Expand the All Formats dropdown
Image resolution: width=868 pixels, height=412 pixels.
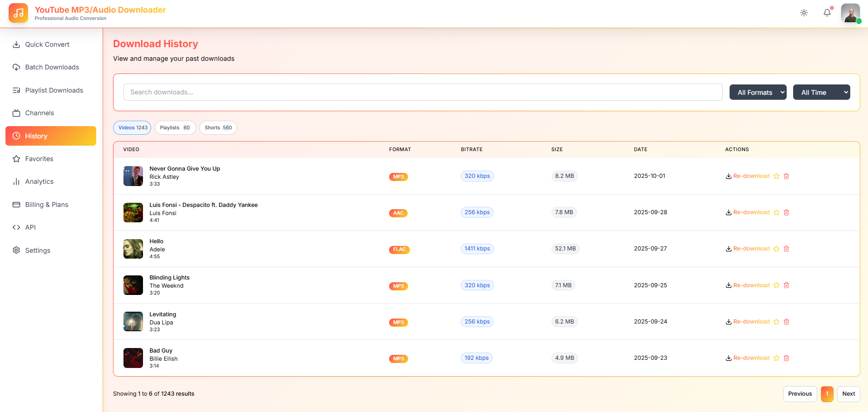point(758,92)
